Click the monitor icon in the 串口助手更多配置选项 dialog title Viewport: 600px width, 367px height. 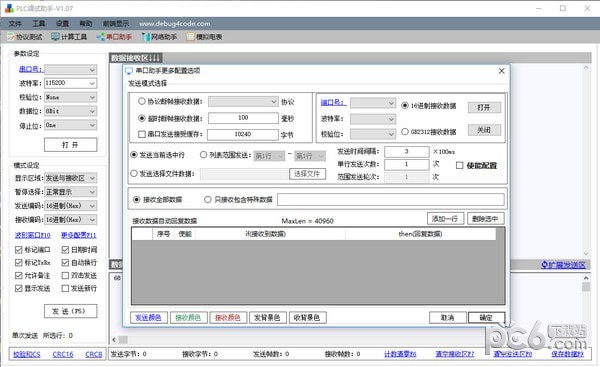tap(129, 71)
